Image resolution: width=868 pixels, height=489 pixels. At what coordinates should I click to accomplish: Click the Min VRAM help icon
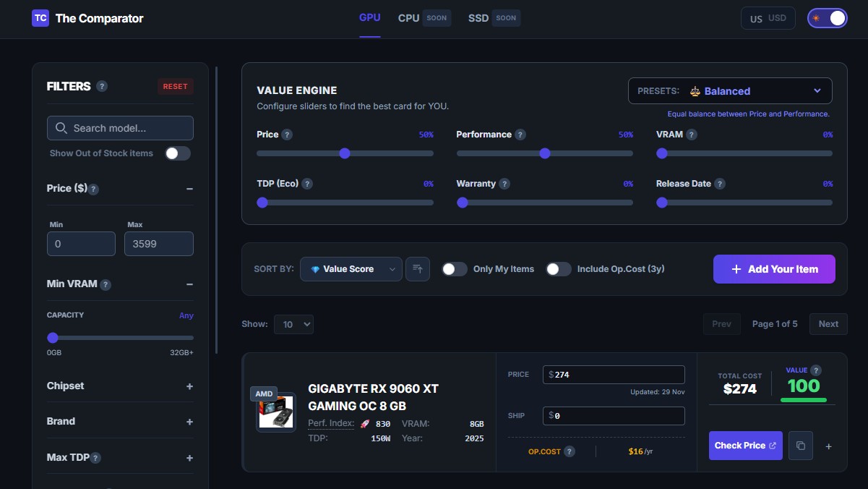click(x=106, y=284)
